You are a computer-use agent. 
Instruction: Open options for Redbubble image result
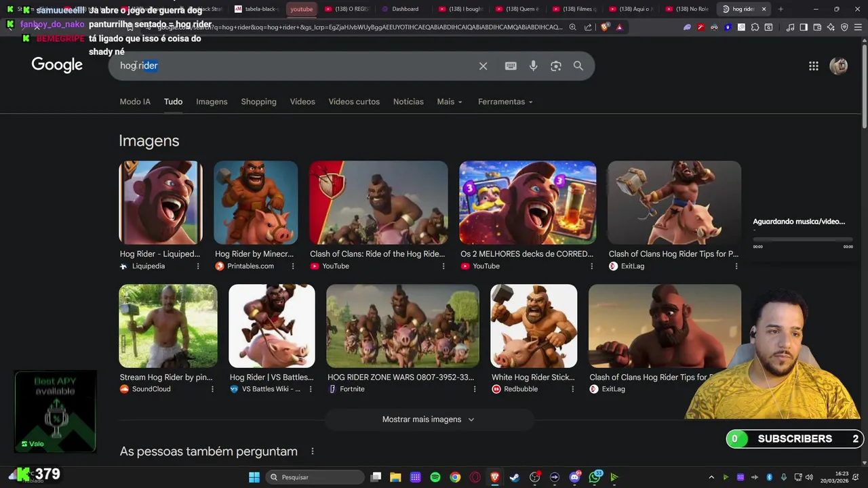[572, 389]
